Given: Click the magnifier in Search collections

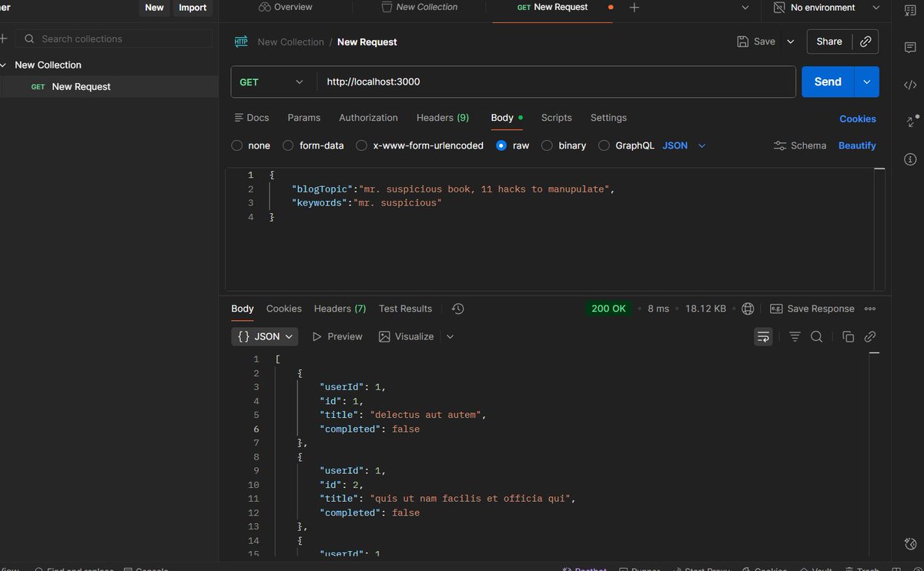Looking at the screenshot, I should [29, 38].
